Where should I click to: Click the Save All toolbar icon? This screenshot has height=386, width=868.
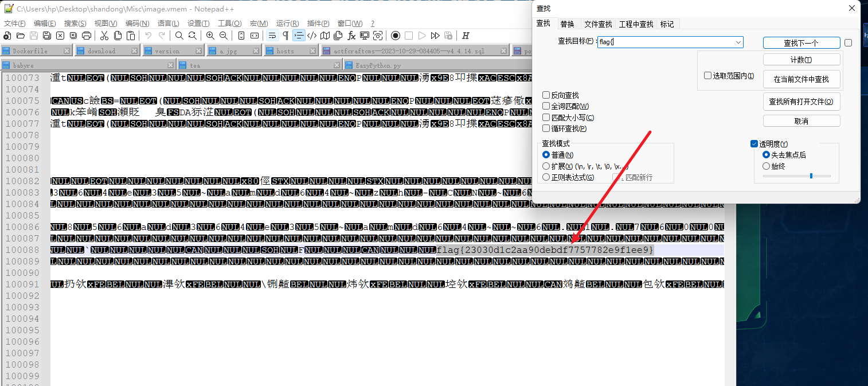[47, 36]
